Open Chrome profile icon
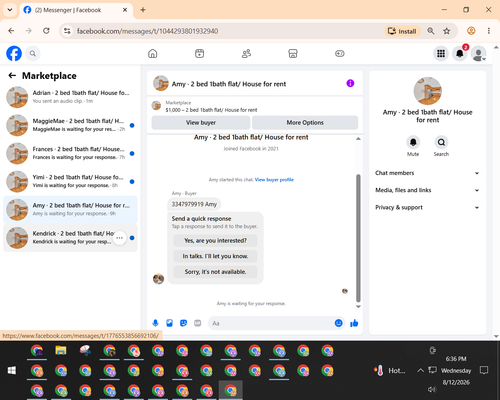The height and width of the screenshot is (400, 500). coord(471,31)
